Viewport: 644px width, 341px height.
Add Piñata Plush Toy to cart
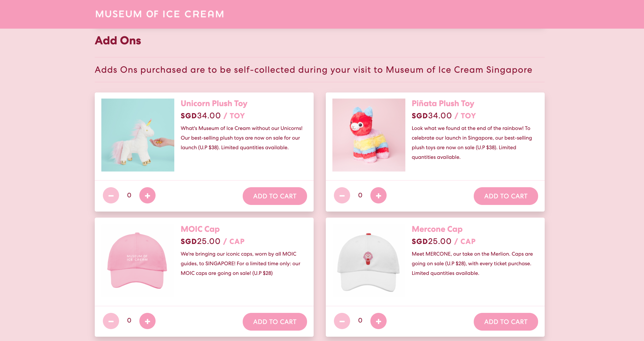click(x=506, y=196)
